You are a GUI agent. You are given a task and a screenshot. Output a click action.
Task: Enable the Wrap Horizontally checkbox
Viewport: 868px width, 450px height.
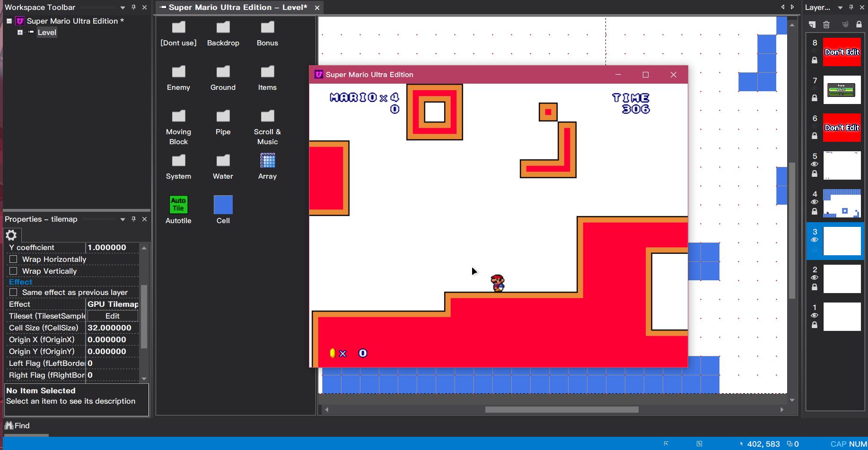(x=13, y=259)
